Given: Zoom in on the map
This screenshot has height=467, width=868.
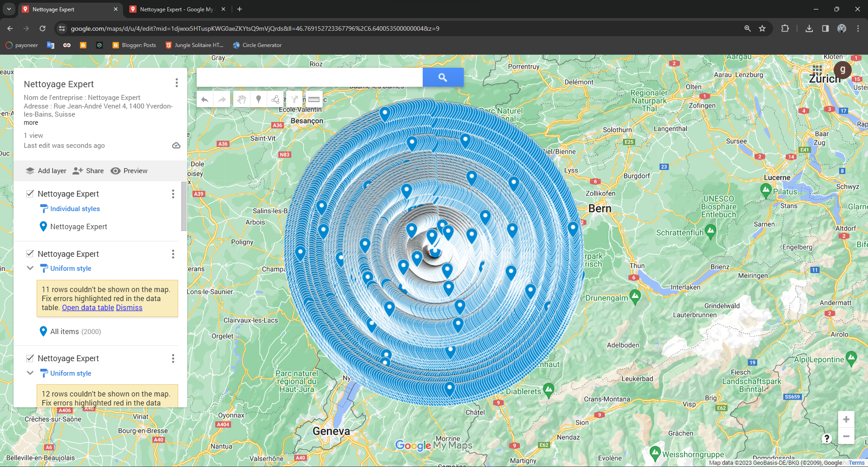Looking at the screenshot, I should pyautogui.click(x=846, y=420).
